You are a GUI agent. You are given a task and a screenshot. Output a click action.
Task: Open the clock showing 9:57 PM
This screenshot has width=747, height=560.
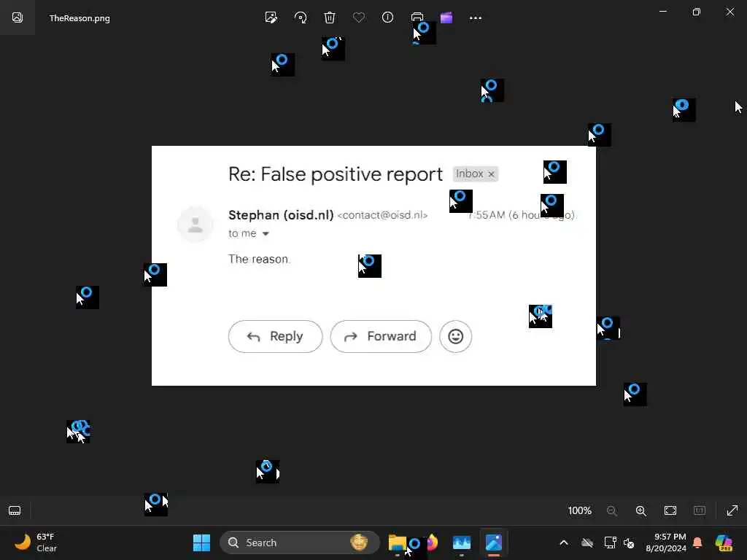pyautogui.click(x=665, y=542)
